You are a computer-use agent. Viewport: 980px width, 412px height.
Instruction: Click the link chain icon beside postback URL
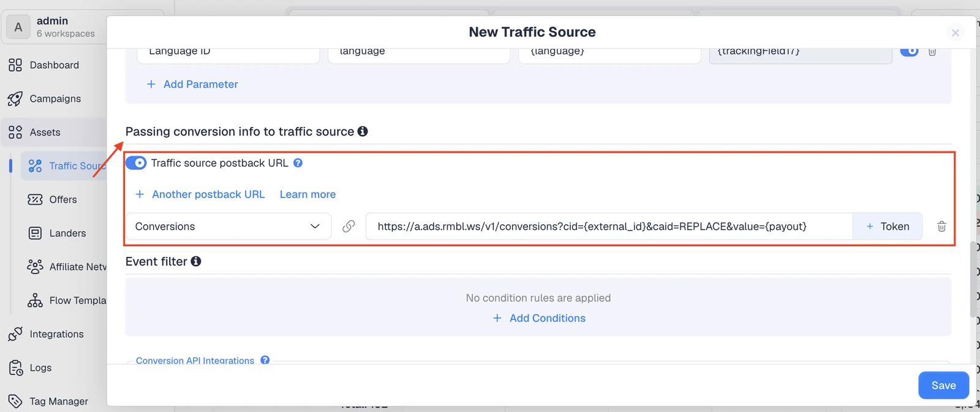pos(349,226)
